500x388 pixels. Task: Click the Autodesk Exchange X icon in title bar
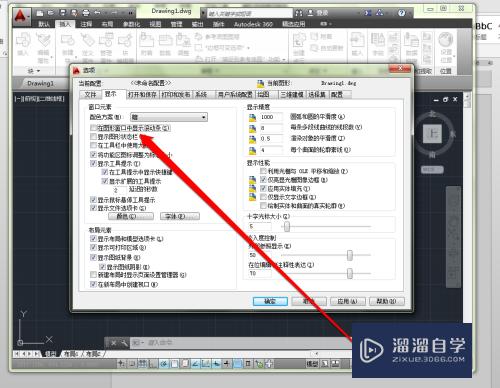click(x=368, y=13)
